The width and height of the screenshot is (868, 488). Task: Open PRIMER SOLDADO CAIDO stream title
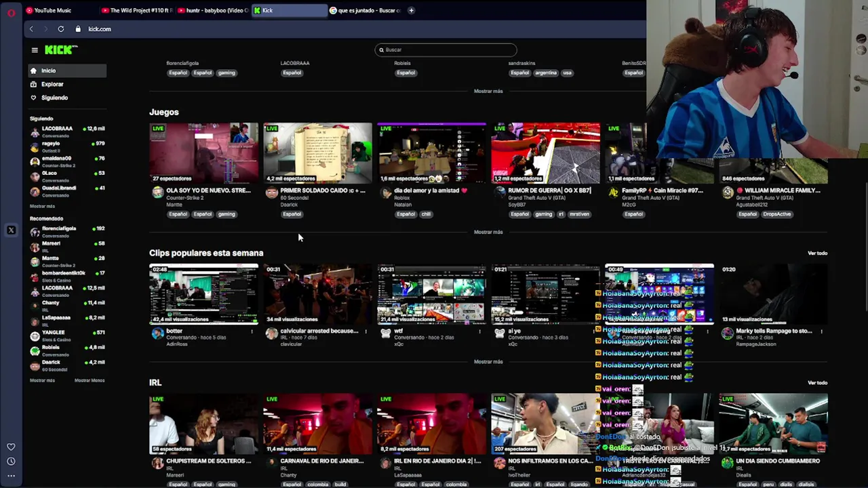[322, 190]
